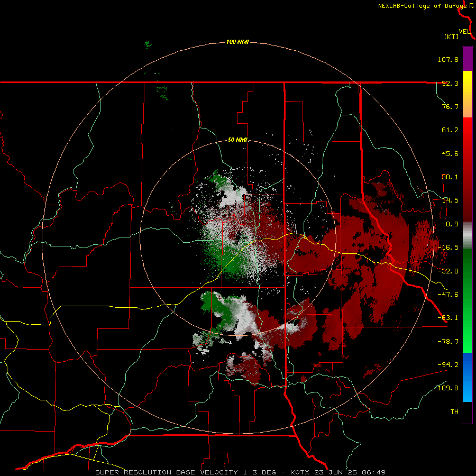Image resolution: width=476 pixels, height=476 pixels.
Task: Click the [KT] units label
Action: pos(452,36)
